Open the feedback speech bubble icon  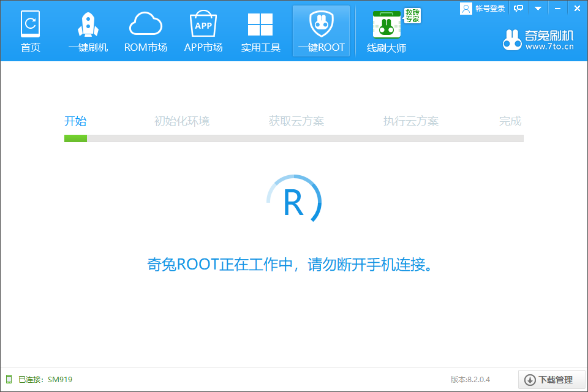click(x=519, y=8)
